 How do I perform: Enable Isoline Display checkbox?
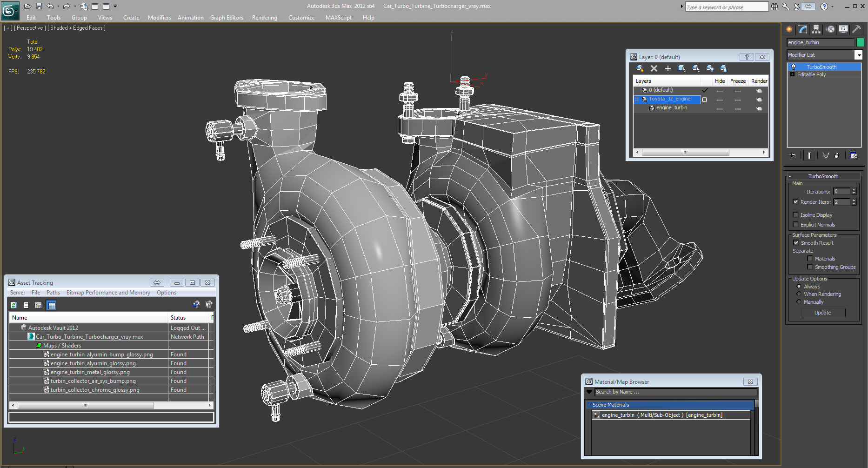pos(795,215)
